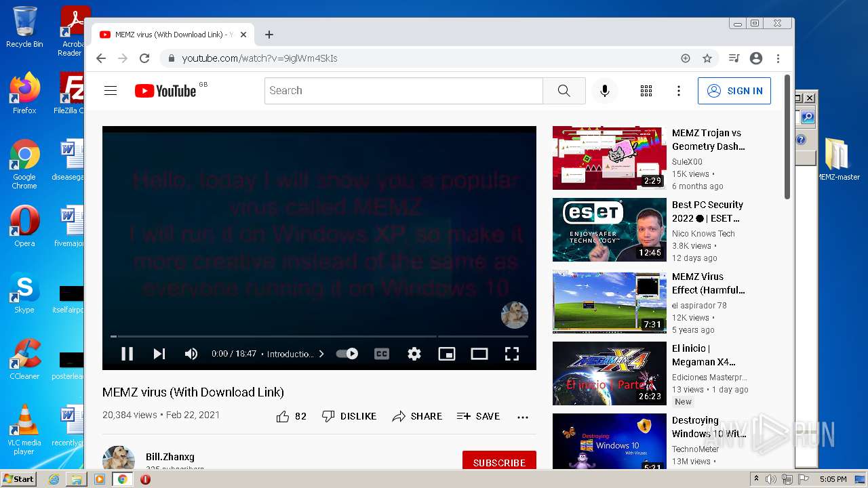The width and height of the screenshot is (868, 488).
Task: Open VLC media player shortcut
Action: tap(24, 430)
